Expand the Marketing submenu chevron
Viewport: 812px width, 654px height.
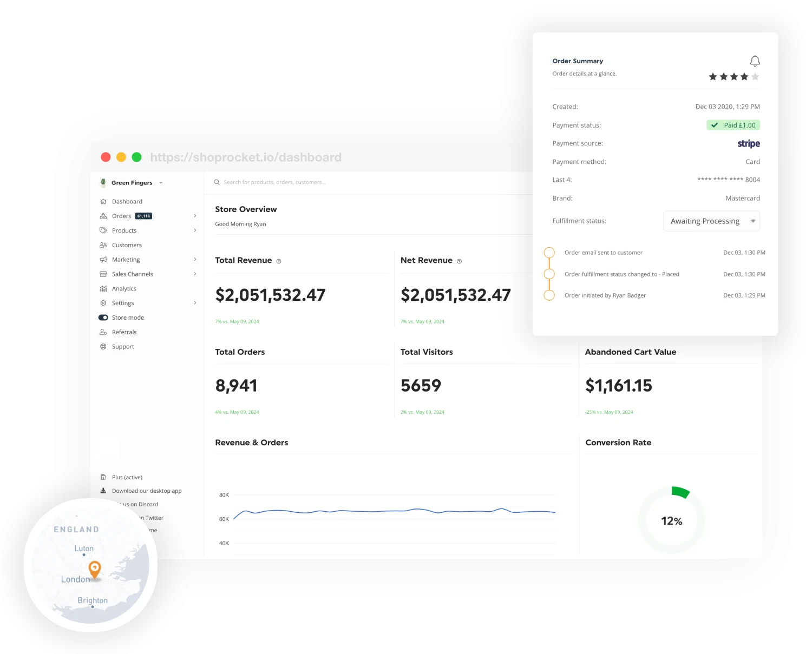pyautogui.click(x=195, y=260)
